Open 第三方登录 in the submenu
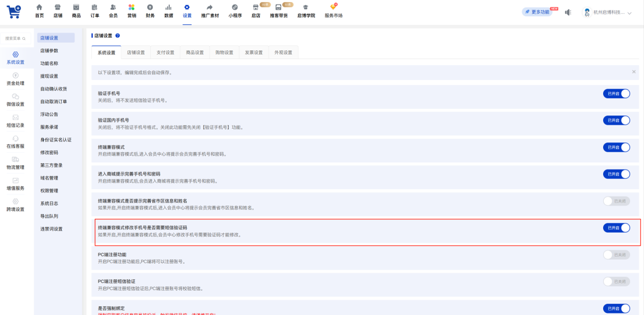The width and height of the screenshot is (644, 315). [51, 165]
